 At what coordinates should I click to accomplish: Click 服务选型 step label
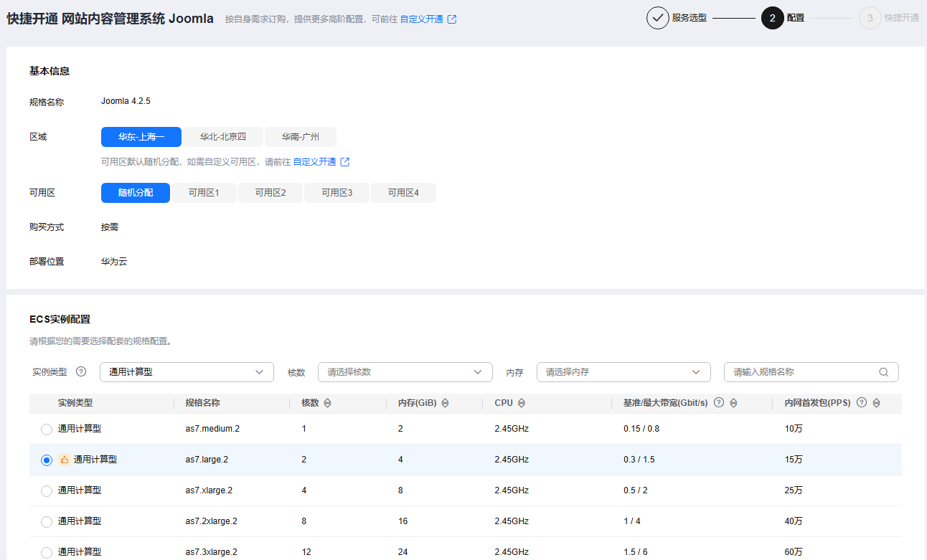point(690,18)
